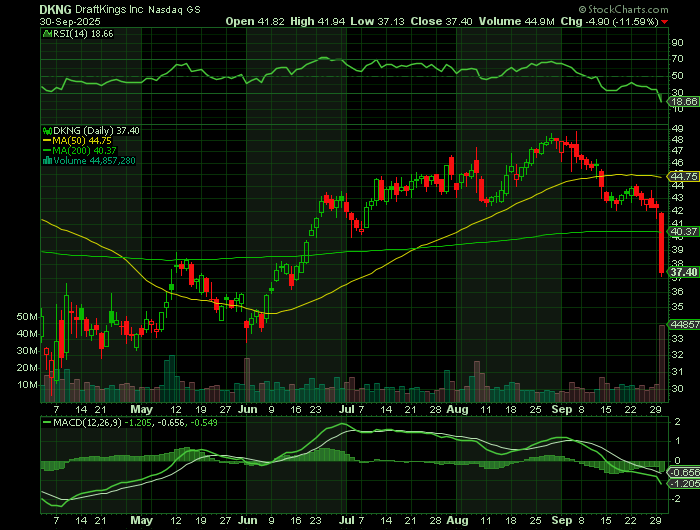Click the MACD(12,26,9) legend label
This screenshot has width=700, height=530.
tap(87, 422)
